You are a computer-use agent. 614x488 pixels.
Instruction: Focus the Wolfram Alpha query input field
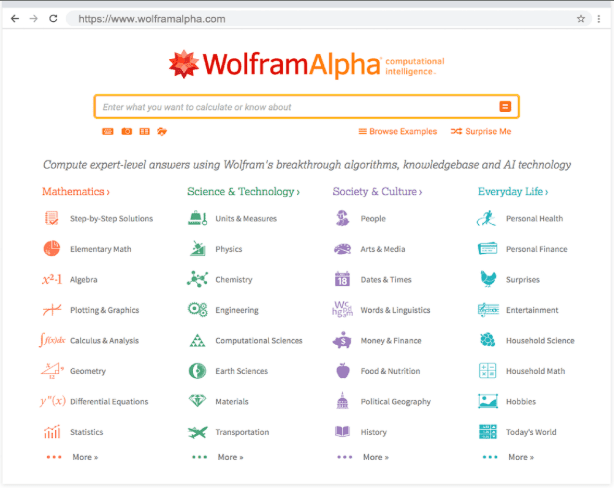(x=295, y=107)
